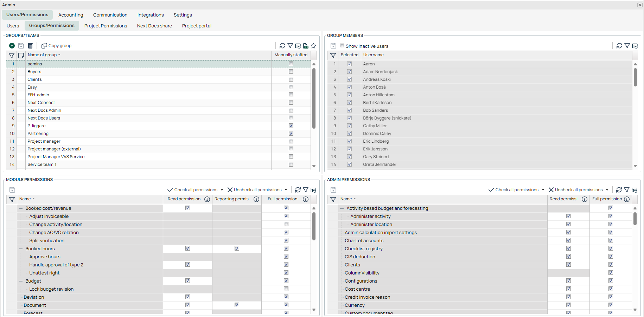The image size is (644, 317).
Task: Click scroll down arrow in Group Members list
Action: (635, 166)
